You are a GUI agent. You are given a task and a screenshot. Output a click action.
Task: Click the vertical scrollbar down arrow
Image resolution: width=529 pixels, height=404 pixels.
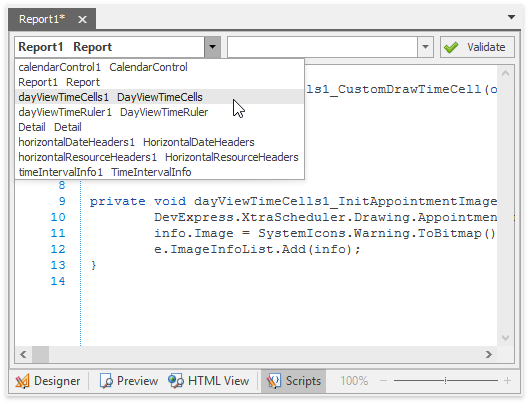(x=505, y=338)
